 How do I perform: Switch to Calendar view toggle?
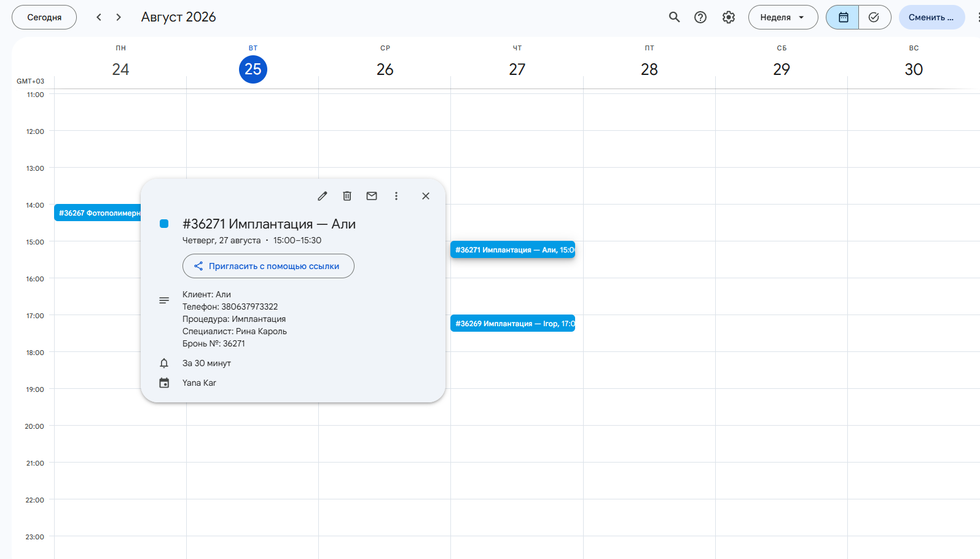point(843,17)
